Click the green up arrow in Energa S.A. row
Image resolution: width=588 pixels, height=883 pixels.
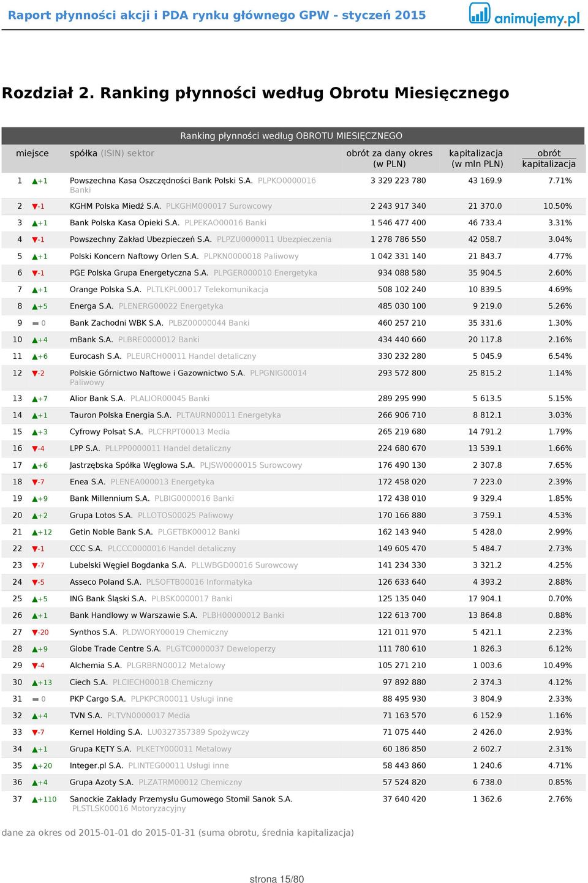(x=35, y=307)
